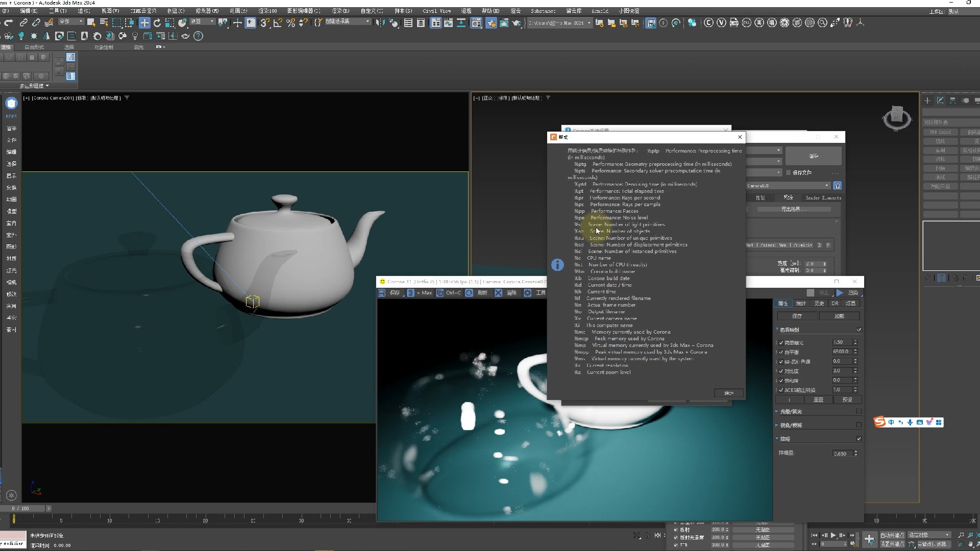
Task: Open the named selection set dropdown
Action: [367, 22]
